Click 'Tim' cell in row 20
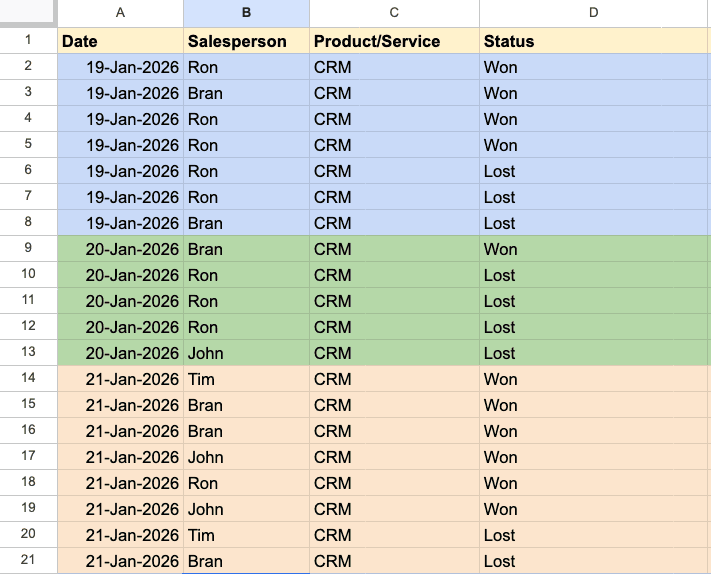Viewport: 711px width, 574px height. [246, 535]
